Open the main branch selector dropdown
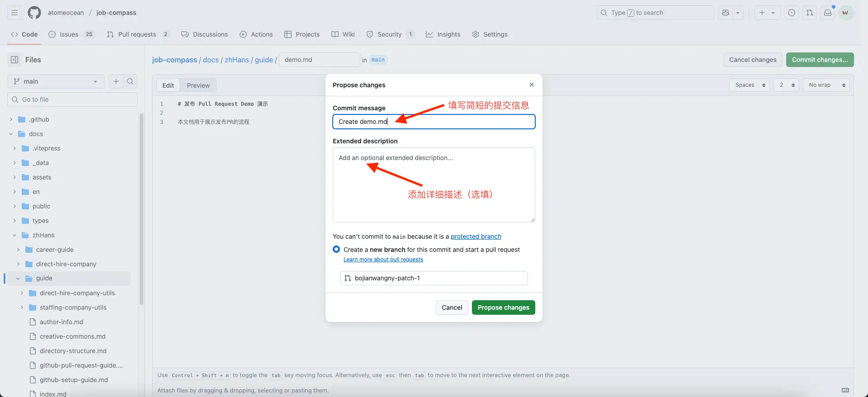The image size is (868, 397). tap(56, 81)
